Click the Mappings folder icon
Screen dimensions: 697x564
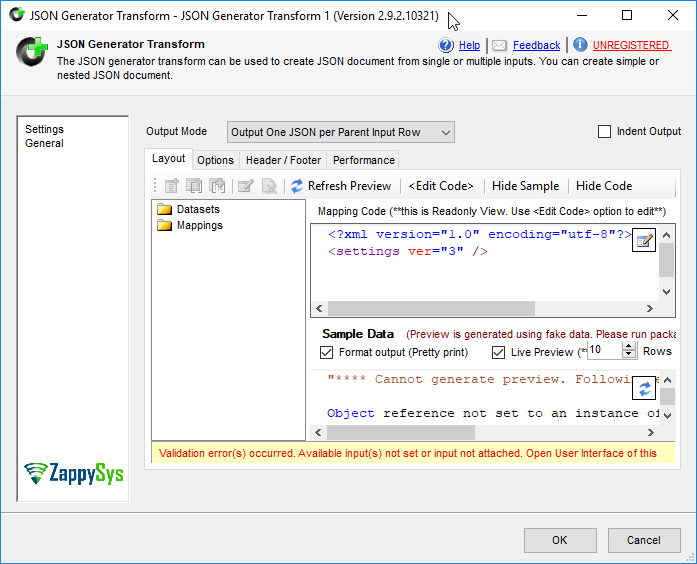[x=164, y=225]
